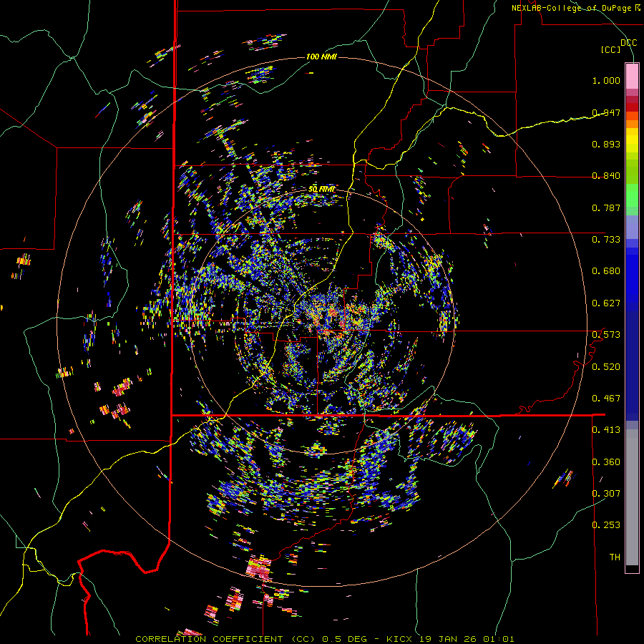Click the "TH" threshold label on the scale

click(615, 557)
